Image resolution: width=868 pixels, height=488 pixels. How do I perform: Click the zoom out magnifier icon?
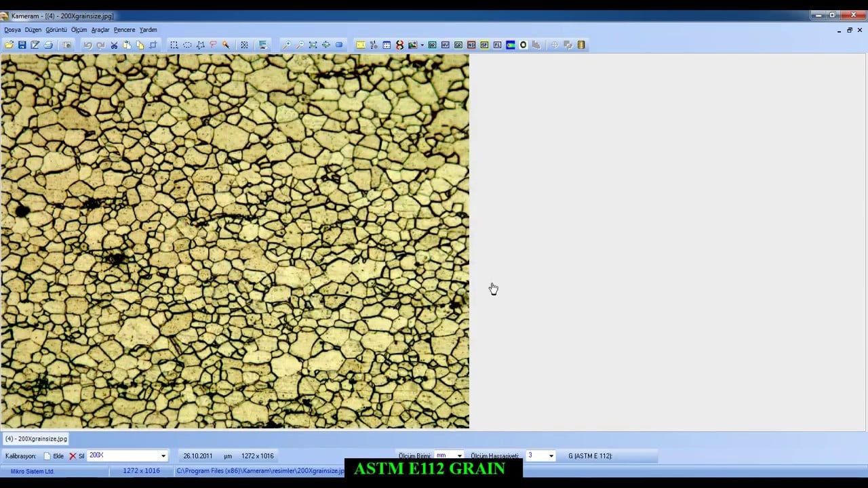click(300, 45)
